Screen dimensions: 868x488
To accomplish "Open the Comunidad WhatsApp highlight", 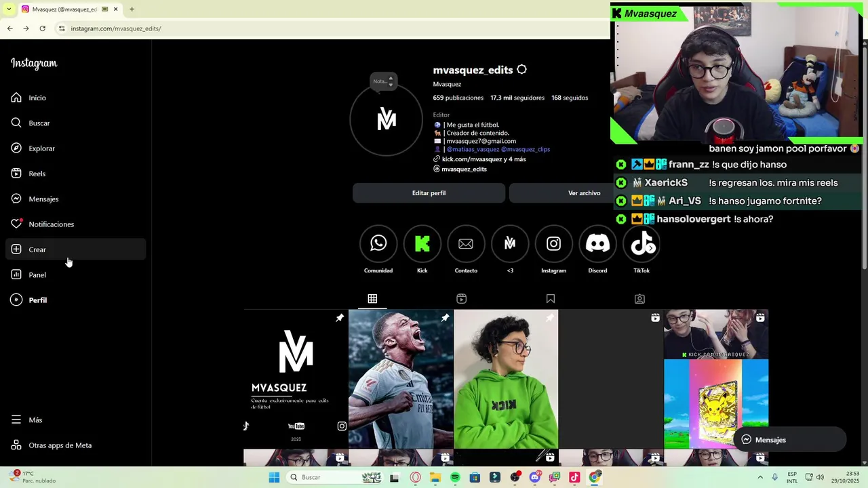I will pos(378,244).
